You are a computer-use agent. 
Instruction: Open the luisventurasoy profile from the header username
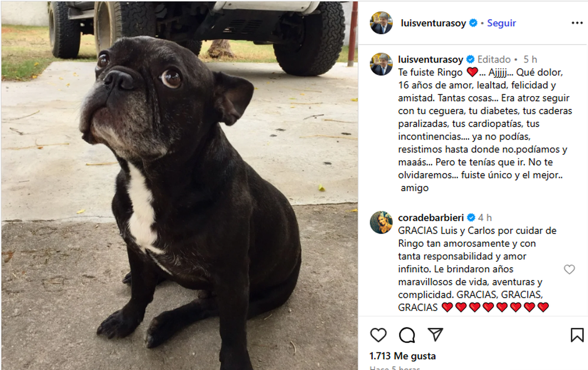pos(433,23)
